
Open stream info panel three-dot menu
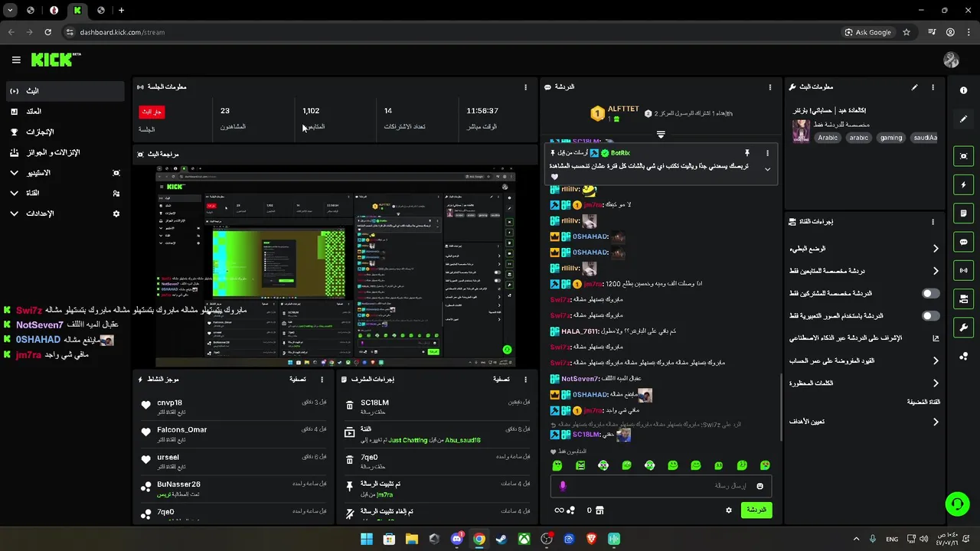pyautogui.click(x=933, y=87)
